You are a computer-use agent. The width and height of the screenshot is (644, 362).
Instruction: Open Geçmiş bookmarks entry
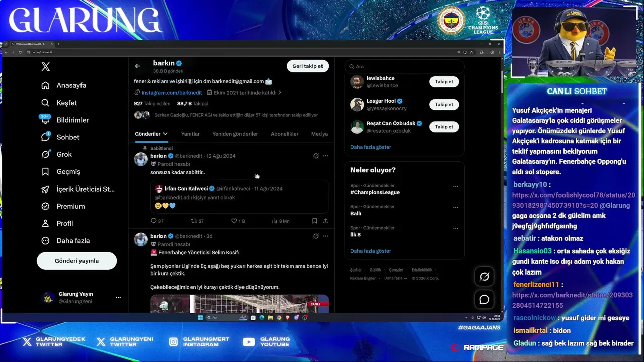coord(61,171)
